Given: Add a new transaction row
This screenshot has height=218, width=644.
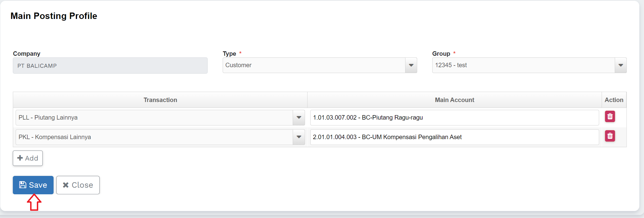Looking at the screenshot, I should 28,158.
